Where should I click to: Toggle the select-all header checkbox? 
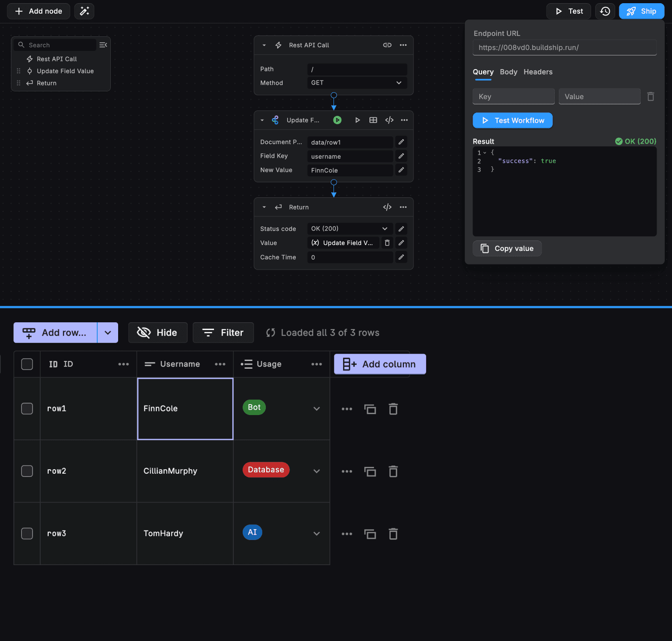[27, 364]
